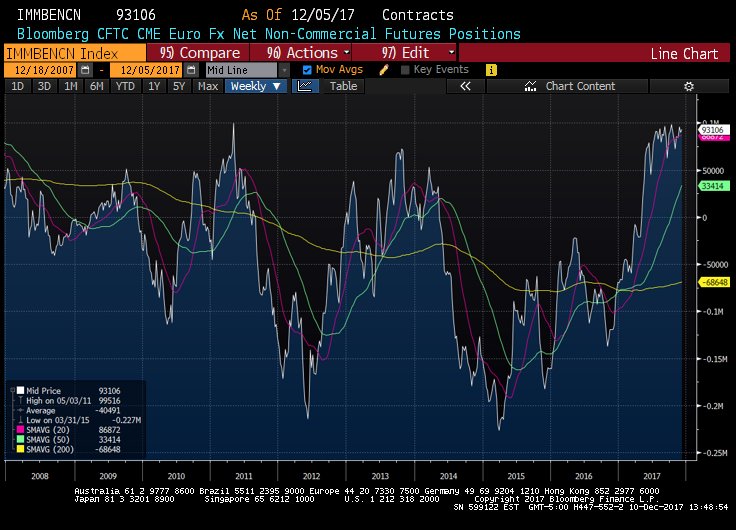Select the 1D range tab

[x=17, y=86]
